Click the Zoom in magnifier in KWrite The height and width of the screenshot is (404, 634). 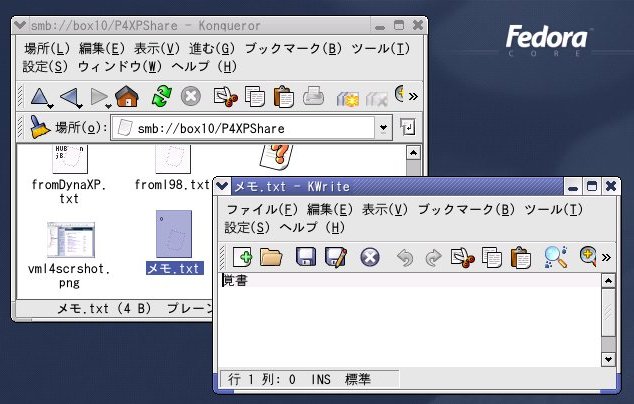coord(588,257)
